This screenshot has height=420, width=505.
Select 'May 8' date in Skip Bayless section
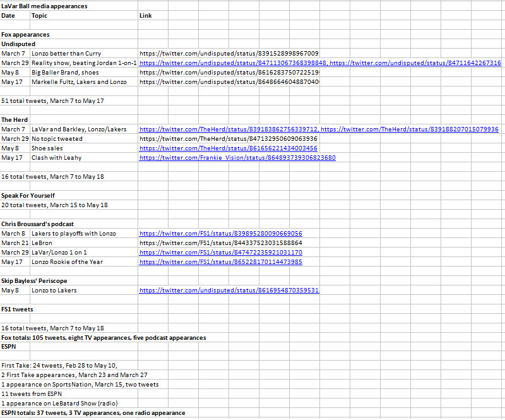point(10,291)
